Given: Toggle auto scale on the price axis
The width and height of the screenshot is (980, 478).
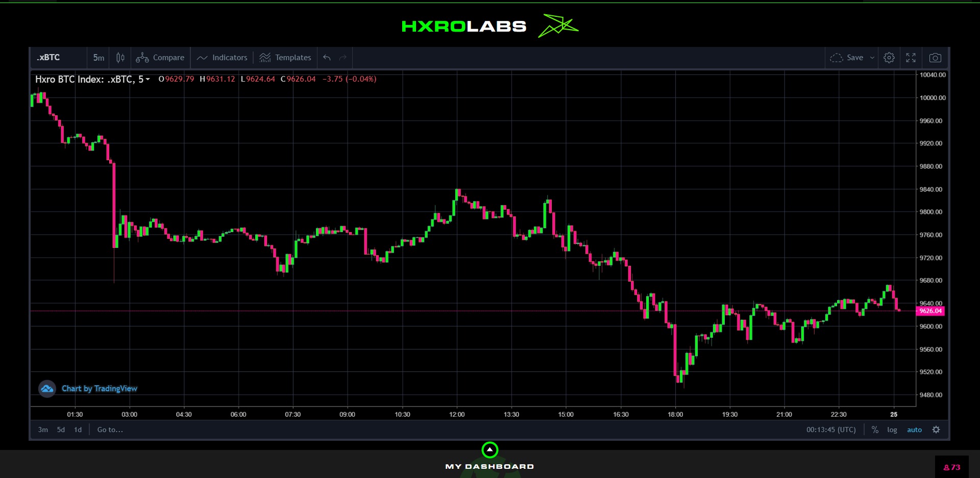Looking at the screenshot, I should click(914, 430).
